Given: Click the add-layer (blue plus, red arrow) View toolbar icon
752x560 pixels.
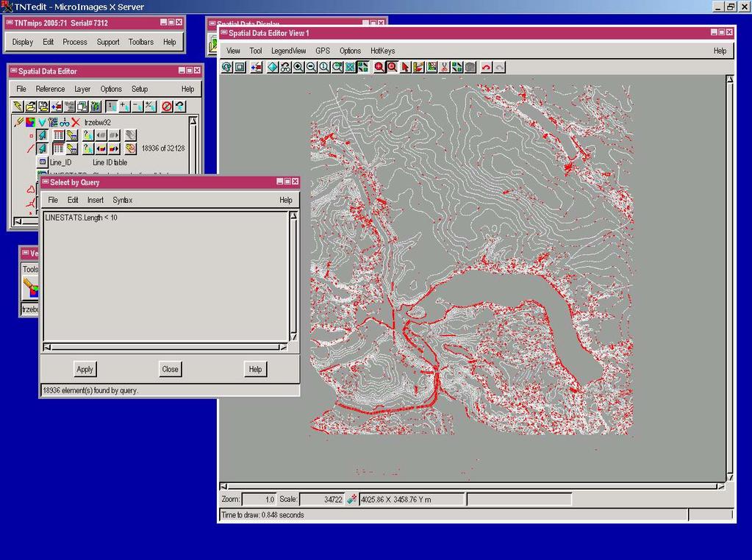Looking at the screenshot, I should [x=257, y=67].
